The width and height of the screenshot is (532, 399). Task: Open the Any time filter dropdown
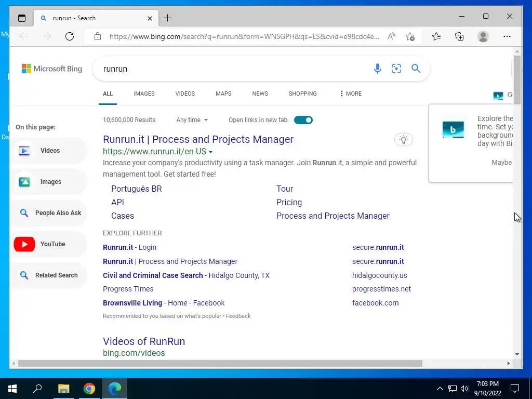pos(192,120)
